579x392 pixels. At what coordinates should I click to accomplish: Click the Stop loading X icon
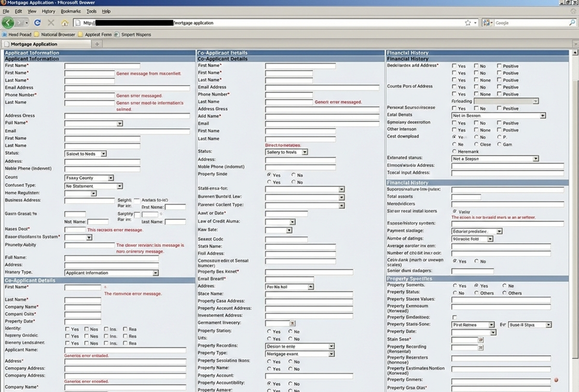51,23
